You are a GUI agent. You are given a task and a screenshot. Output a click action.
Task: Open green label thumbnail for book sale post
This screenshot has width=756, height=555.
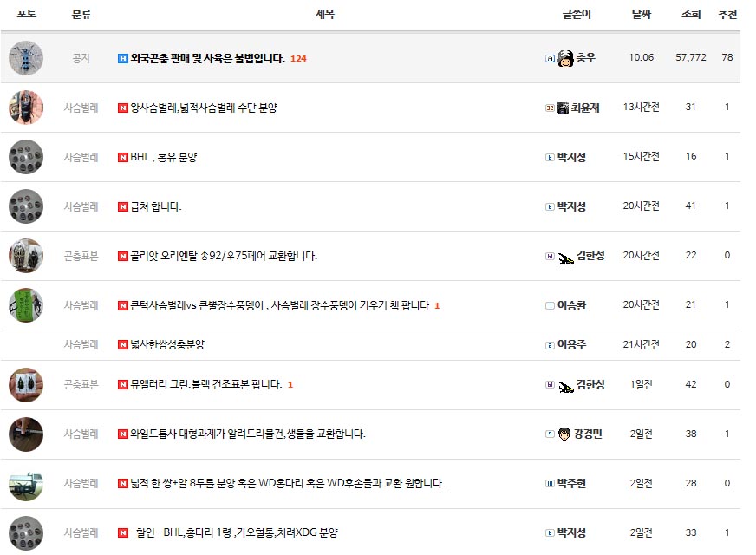(26, 305)
